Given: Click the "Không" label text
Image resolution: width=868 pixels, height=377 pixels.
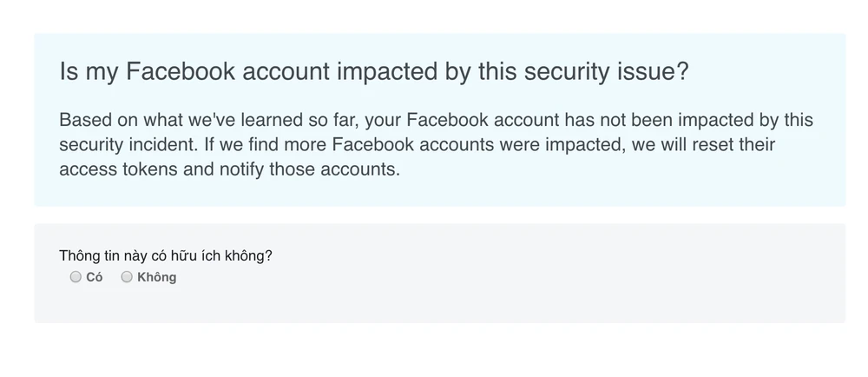Looking at the screenshot, I should 156,277.
